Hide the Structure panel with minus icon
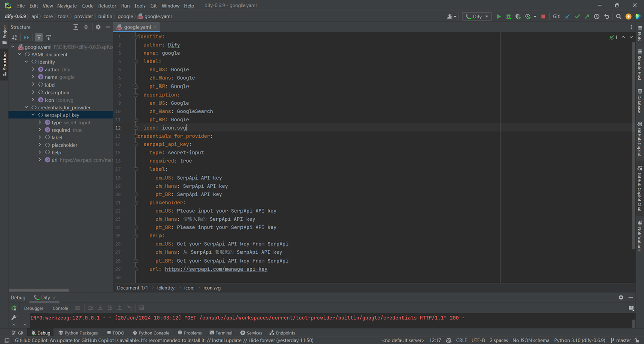Image resolution: width=644 pixels, height=344 pixels. coord(108,27)
